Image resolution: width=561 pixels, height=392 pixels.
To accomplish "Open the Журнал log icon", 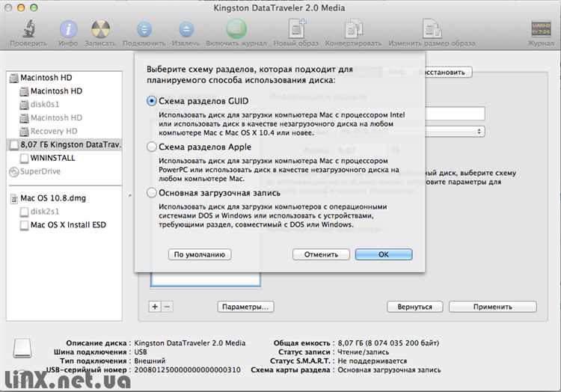I will 541,29.
